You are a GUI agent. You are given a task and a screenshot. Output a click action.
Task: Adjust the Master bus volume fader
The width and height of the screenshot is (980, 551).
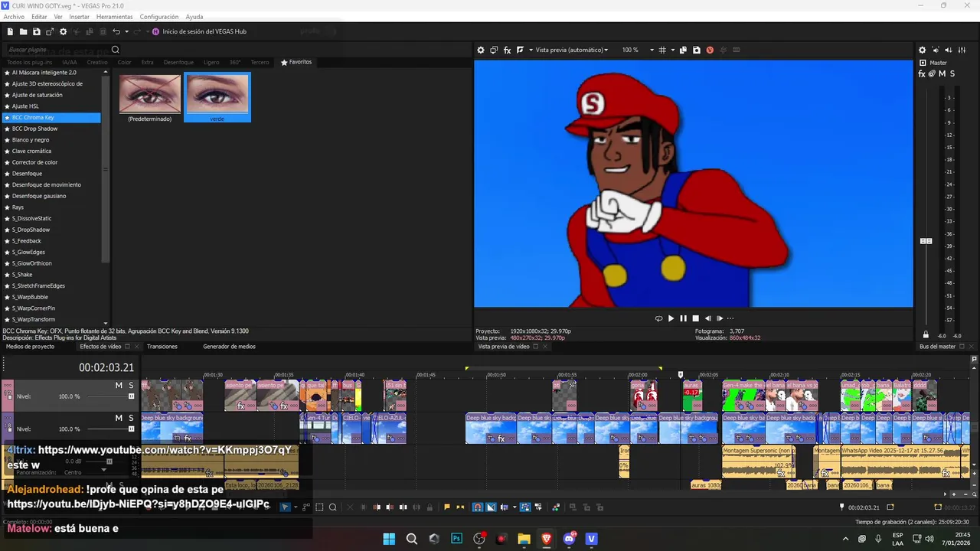click(x=926, y=241)
